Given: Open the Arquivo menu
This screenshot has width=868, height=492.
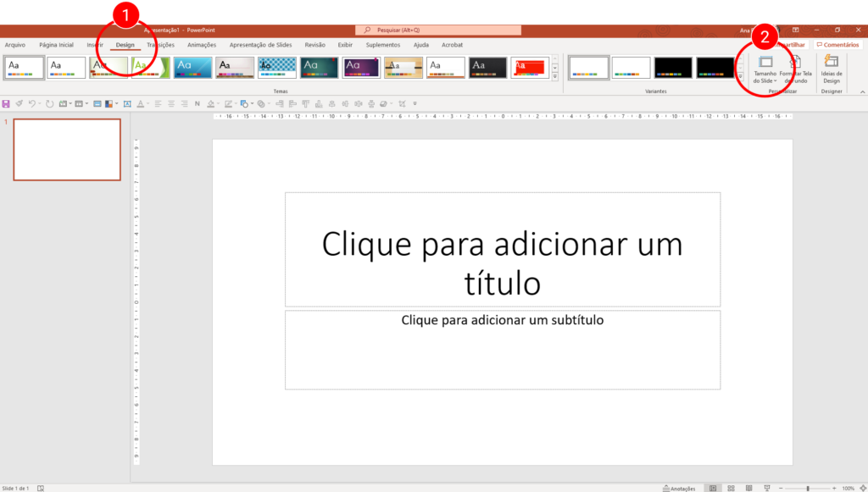Looking at the screenshot, I should [15, 45].
